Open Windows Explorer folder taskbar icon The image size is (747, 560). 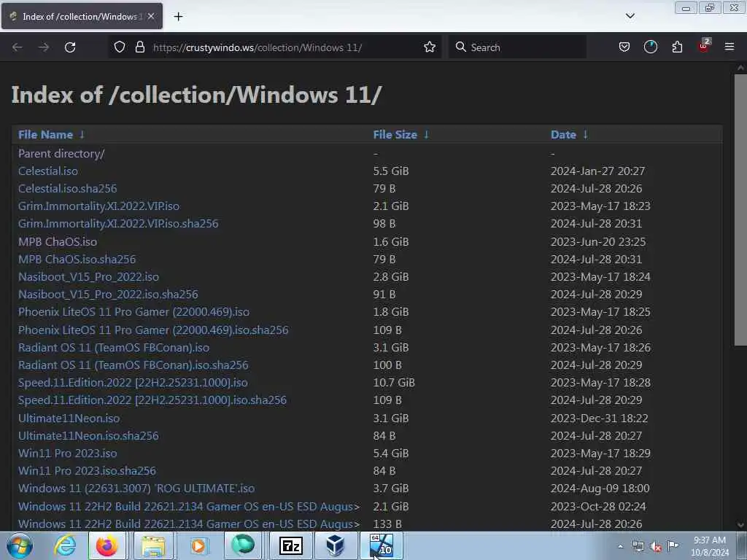[x=152, y=545]
